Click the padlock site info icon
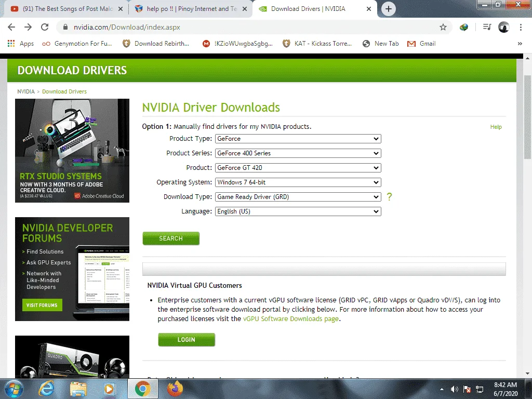The width and height of the screenshot is (532, 399). [65, 27]
